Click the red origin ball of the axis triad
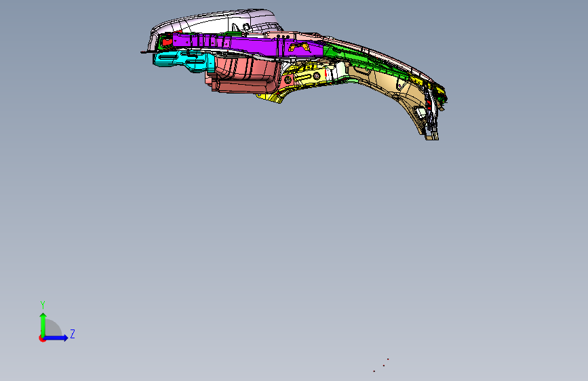588x381 pixels. (42, 338)
